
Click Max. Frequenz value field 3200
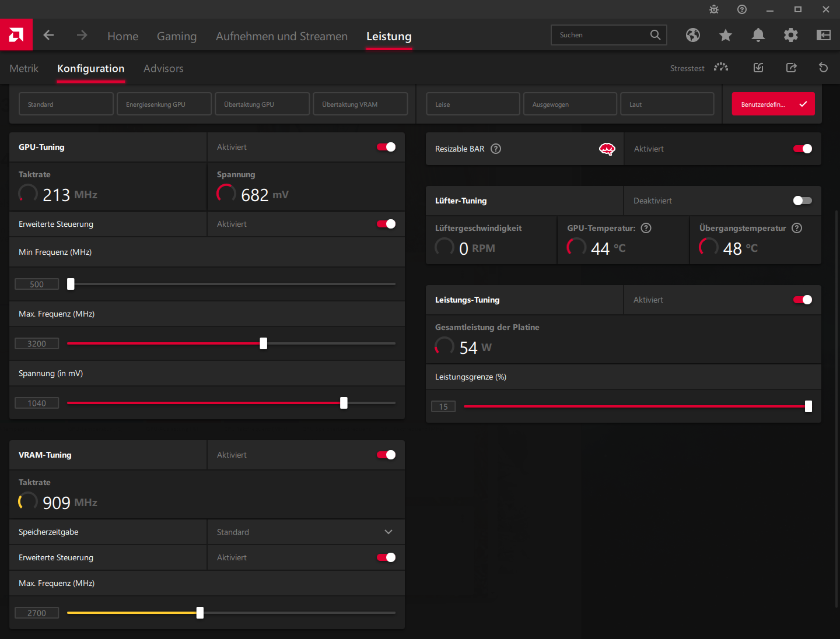tap(37, 343)
